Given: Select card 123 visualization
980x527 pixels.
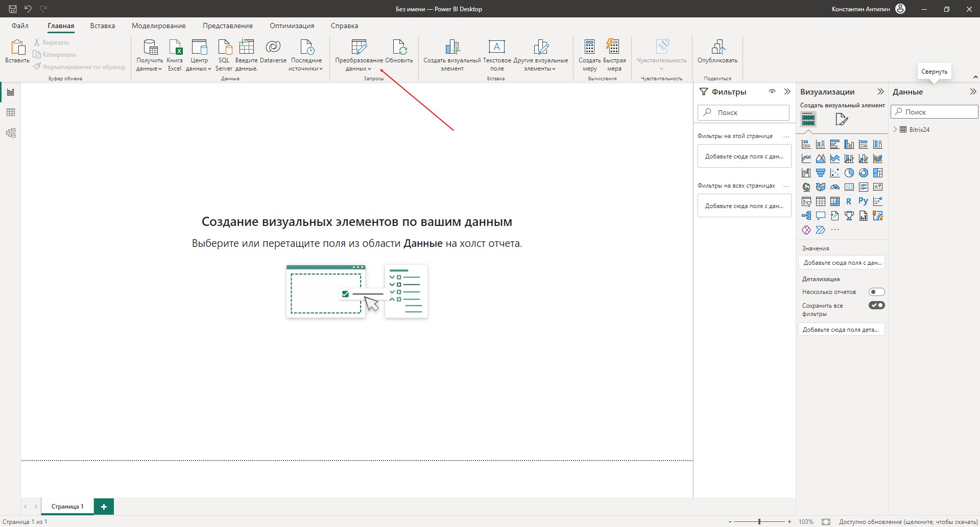Looking at the screenshot, I should point(849,187).
